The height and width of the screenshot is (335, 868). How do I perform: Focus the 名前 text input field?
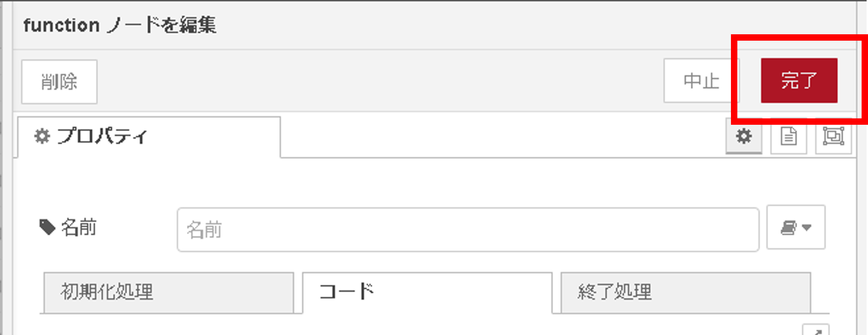pos(468,229)
